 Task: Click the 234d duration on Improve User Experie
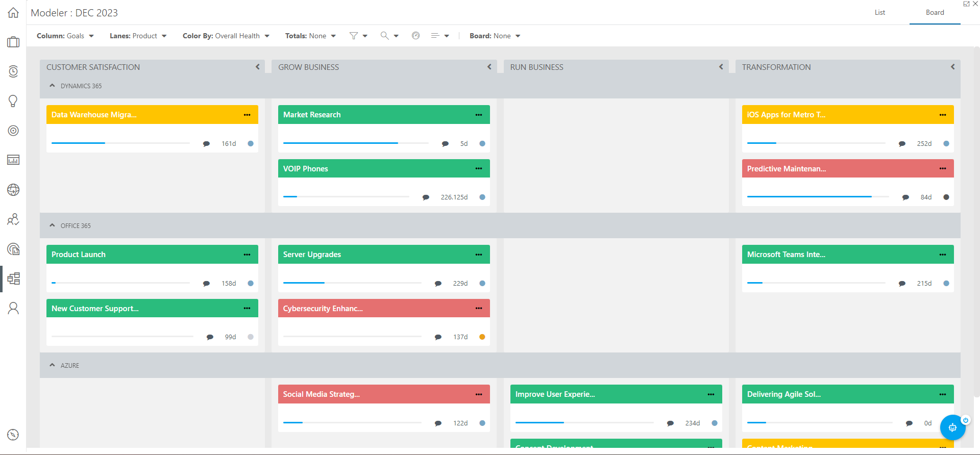[x=693, y=423]
